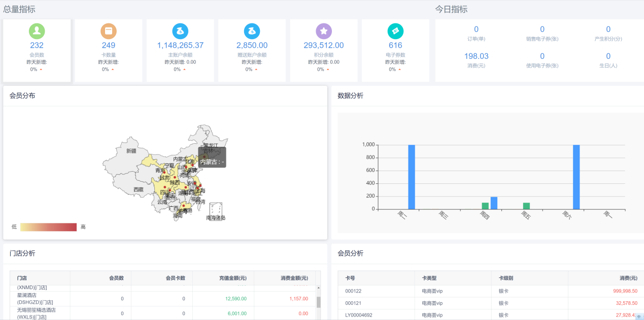Click the 消费(元) header in 会员分析
The image size is (644, 320).
click(628, 278)
